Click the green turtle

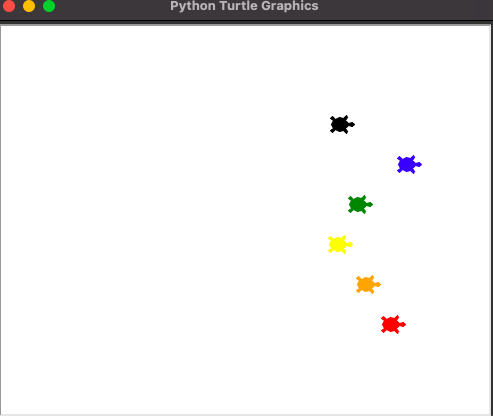[360, 204]
